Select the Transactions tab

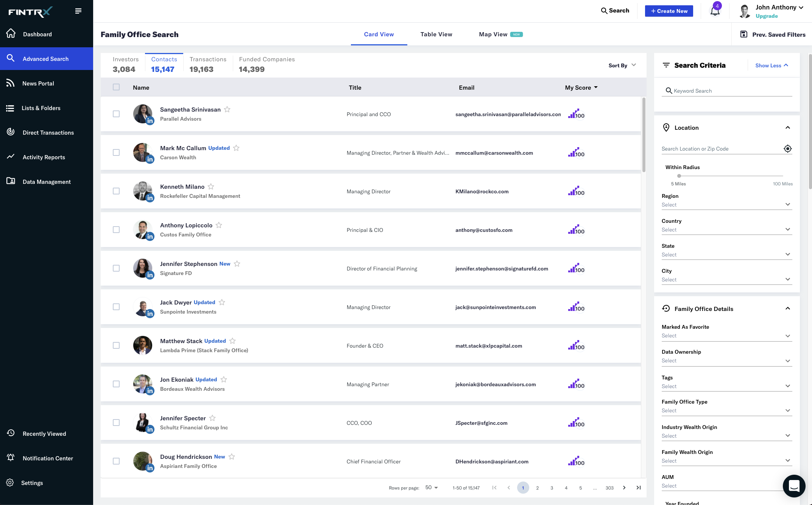point(207,64)
